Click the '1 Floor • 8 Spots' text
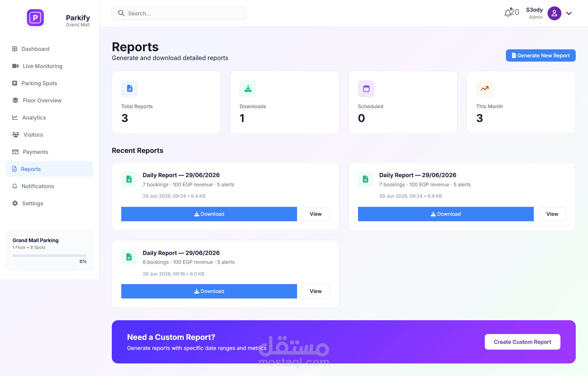The width and height of the screenshot is (588, 376). click(29, 247)
